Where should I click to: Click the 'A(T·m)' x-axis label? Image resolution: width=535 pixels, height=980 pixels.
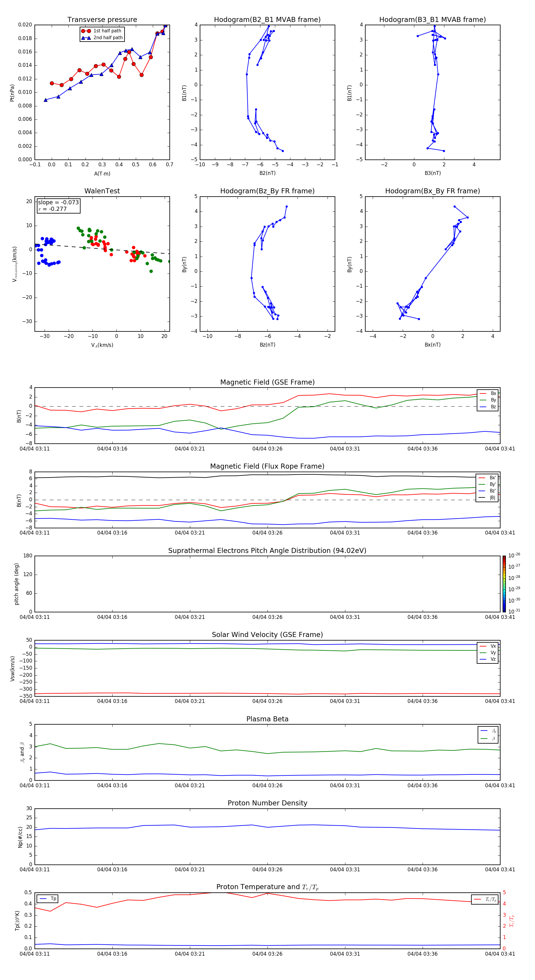(102, 173)
